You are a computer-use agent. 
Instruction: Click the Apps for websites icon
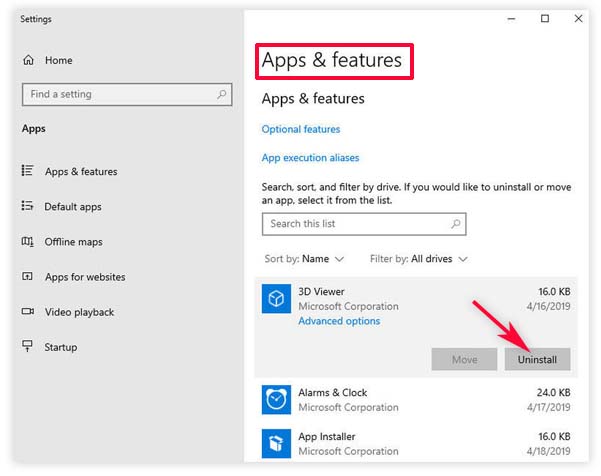pos(27,276)
